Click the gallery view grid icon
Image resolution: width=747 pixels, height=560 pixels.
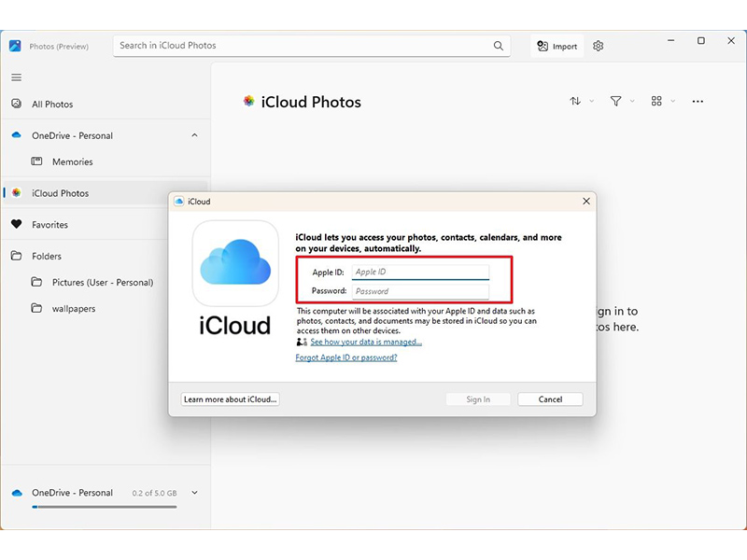656,101
